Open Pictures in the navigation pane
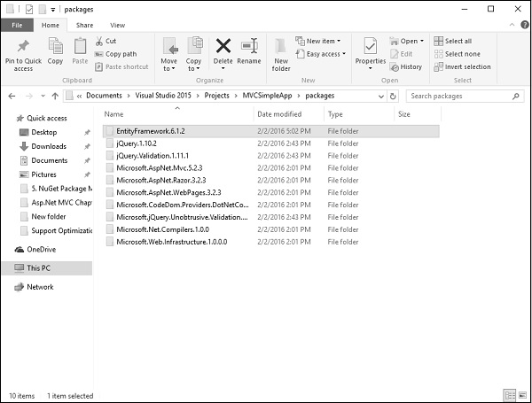 coord(38,174)
